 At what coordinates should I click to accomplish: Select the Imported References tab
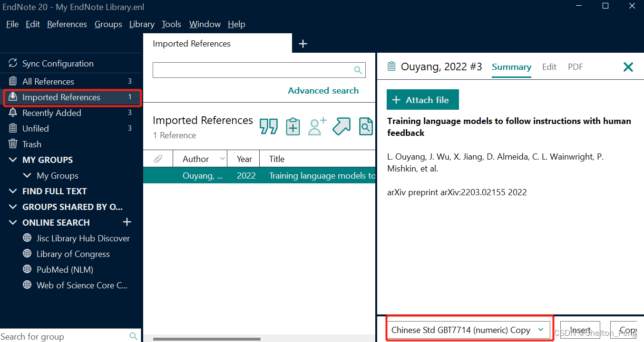[x=217, y=44]
